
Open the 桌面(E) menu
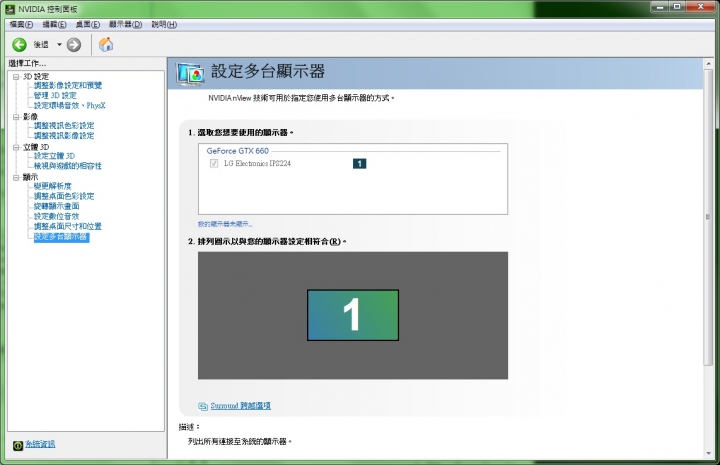point(88,24)
